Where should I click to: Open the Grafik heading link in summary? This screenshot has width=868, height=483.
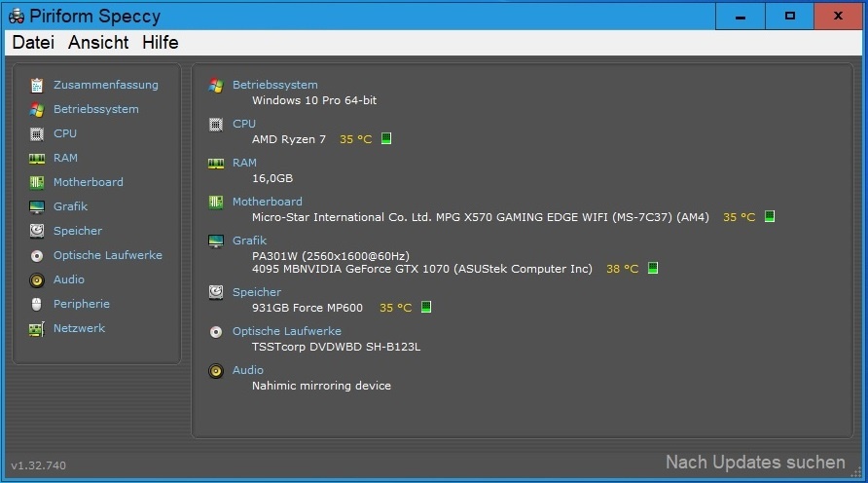pyautogui.click(x=250, y=241)
